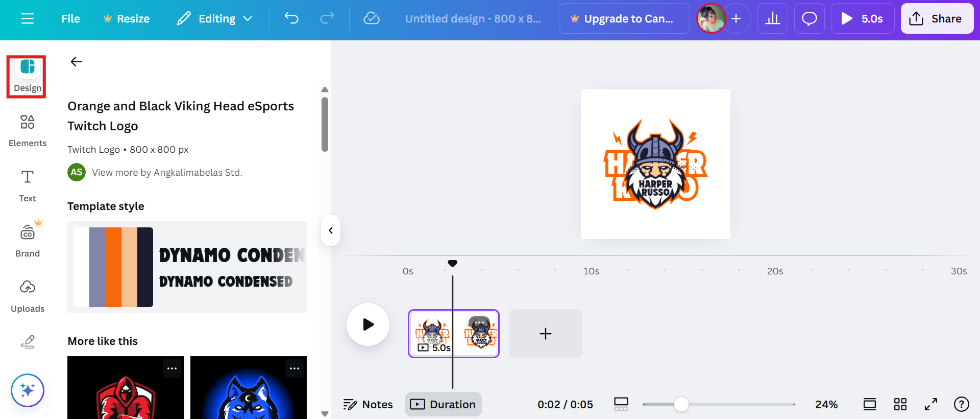Add collaborators with the plus icon
The height and width of the screenshot is (419, 980).
[736, 19]
